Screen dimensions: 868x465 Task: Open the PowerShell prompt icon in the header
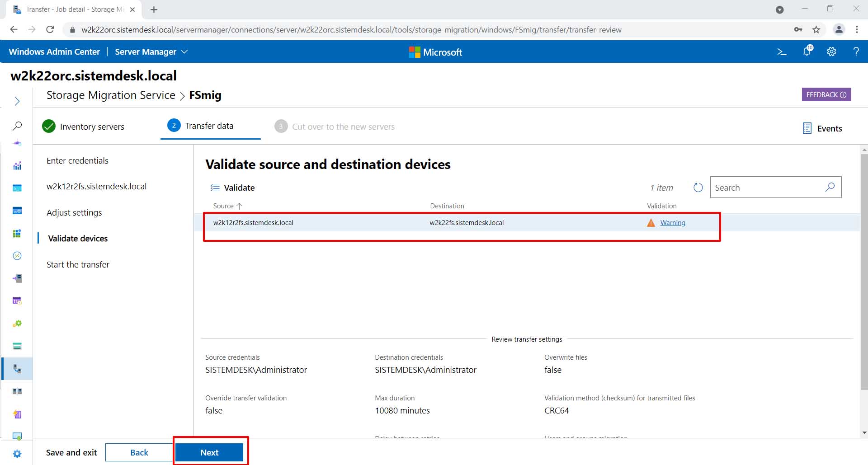(x=782, y=52)
